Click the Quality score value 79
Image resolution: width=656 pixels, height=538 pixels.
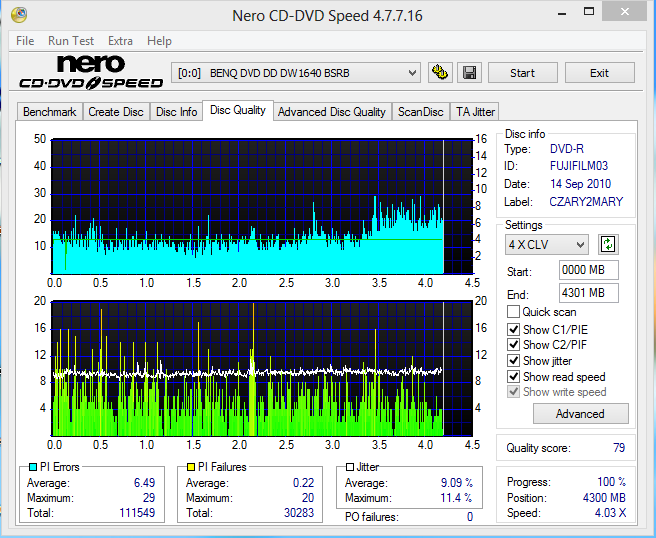click(x=619, y=448)
